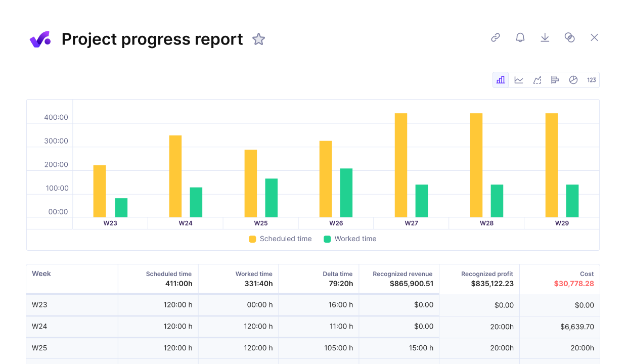Click the W25 axis label on chart
The height and width of the screenshot is (364, 627).
point(261,223)
